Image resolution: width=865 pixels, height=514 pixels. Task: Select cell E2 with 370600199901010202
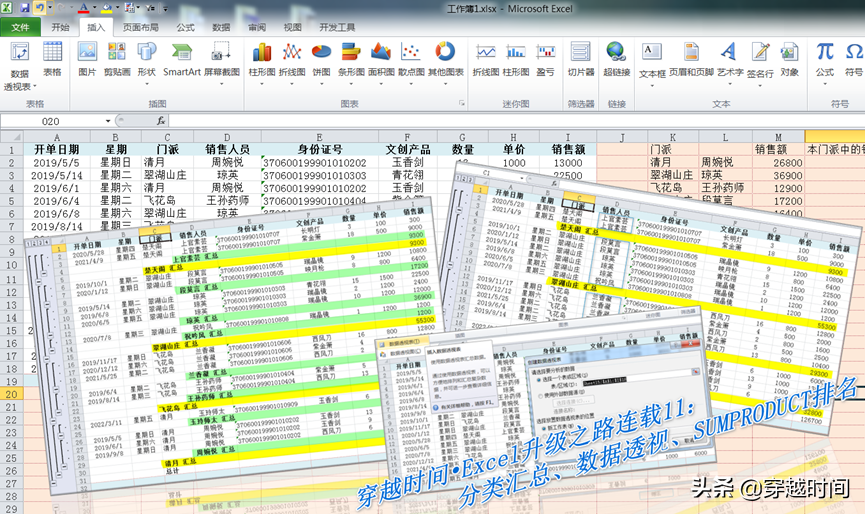coord(319,163)
